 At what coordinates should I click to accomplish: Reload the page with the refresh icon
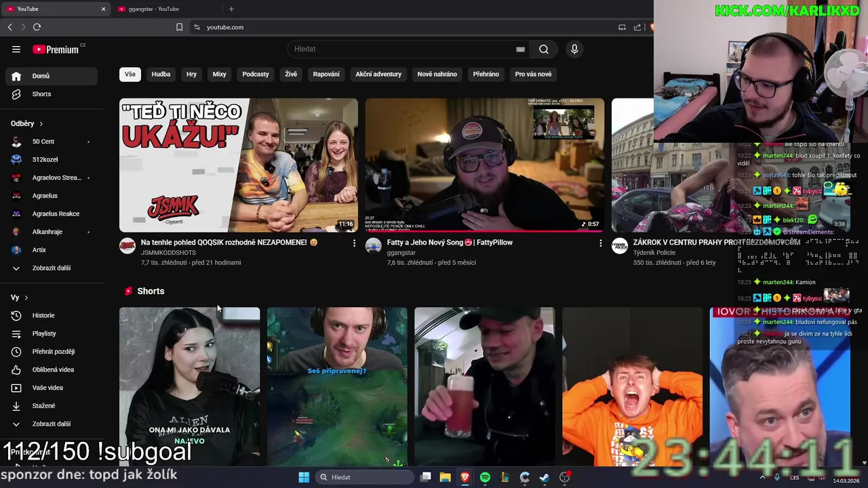click(x=37, y=27)
